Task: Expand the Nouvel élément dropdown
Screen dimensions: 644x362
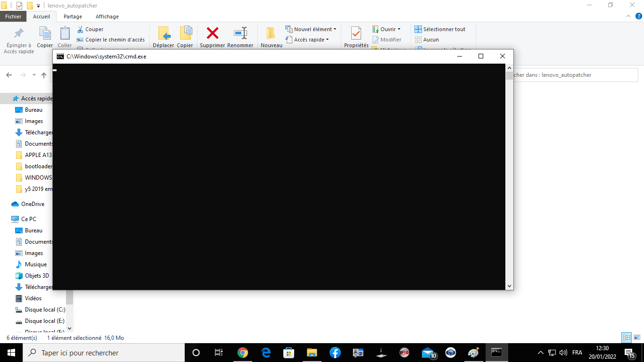Action: click(335, 29)
